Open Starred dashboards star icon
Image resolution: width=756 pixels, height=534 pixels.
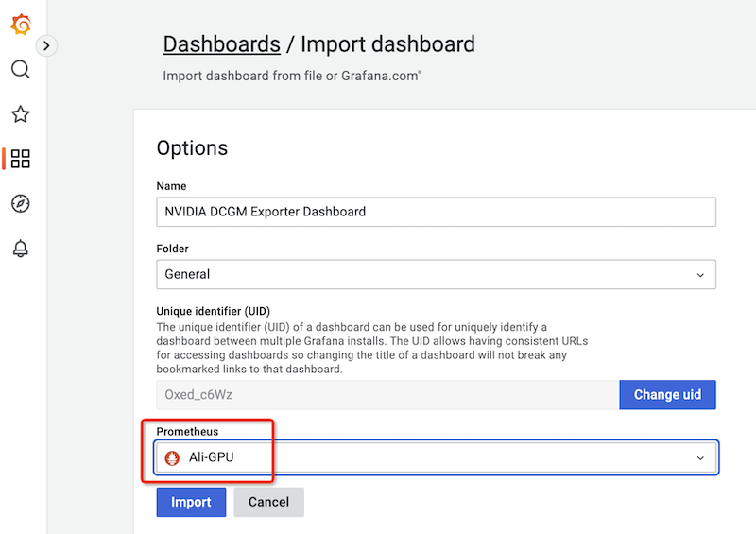(20, 113)
